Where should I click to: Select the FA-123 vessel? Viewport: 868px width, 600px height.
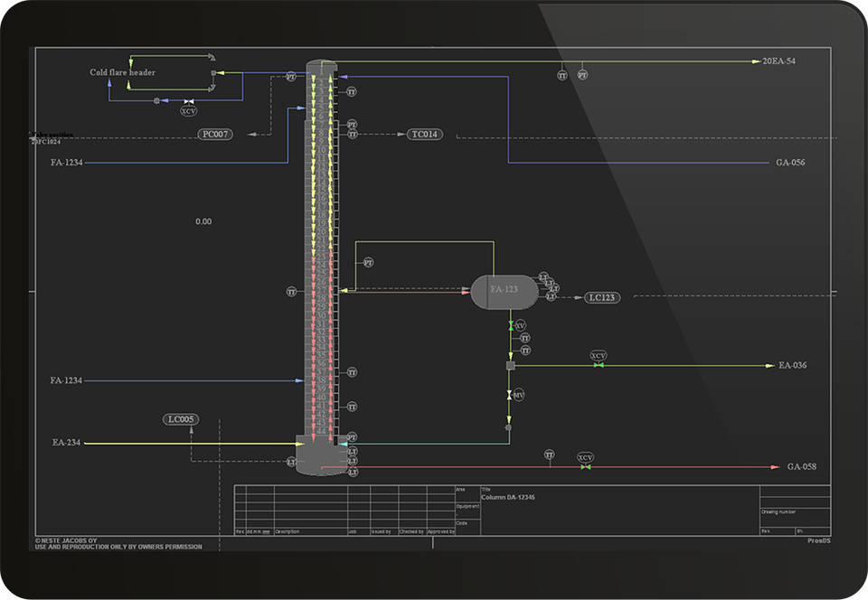(x=504, y=291)
